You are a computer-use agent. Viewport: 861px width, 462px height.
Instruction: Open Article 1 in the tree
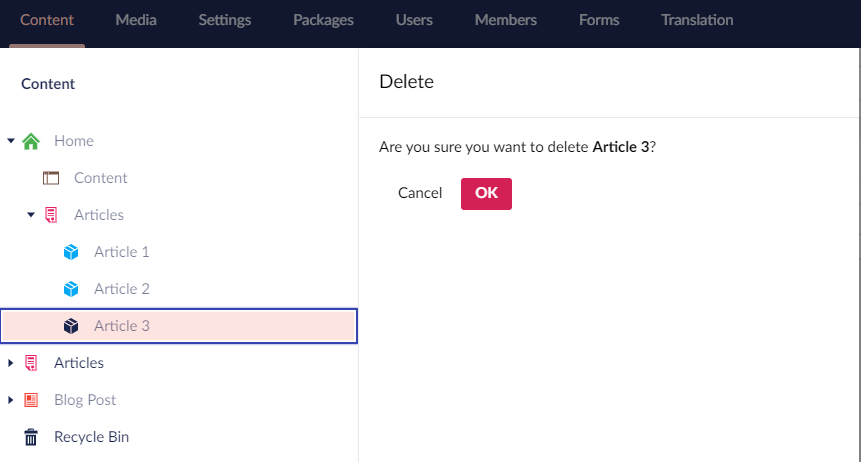[x=121, y=252]
